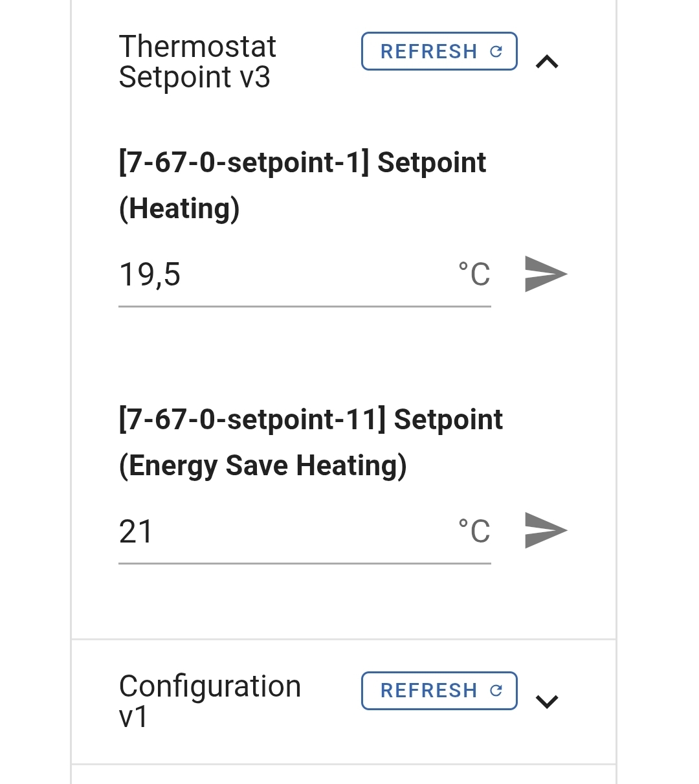Screen dimensions: 699x784
Task: Click the °C unit beside 19,5
Action: pyautogui.click(x=474, y=274)
